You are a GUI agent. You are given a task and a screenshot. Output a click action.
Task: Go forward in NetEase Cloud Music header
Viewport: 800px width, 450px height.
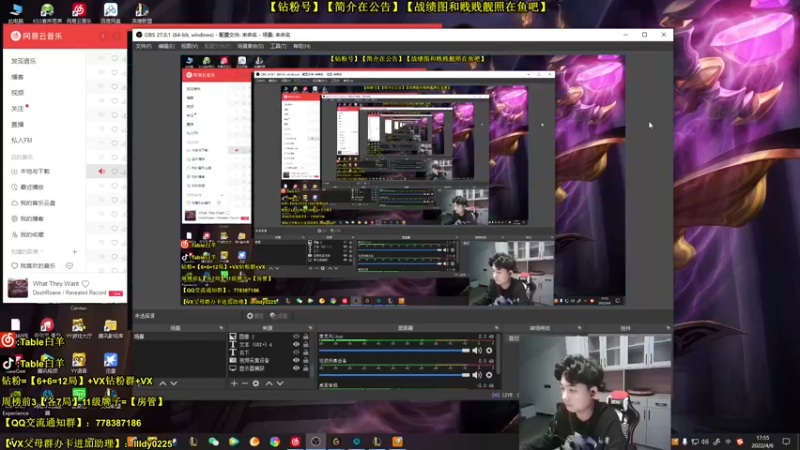(115, 36)
